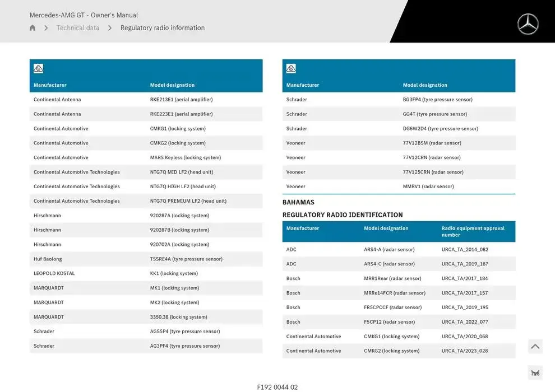The image size is (555, 392).
Task: Click the MMRV1 radar sensor entry
Action: click(x=428, y=186)
